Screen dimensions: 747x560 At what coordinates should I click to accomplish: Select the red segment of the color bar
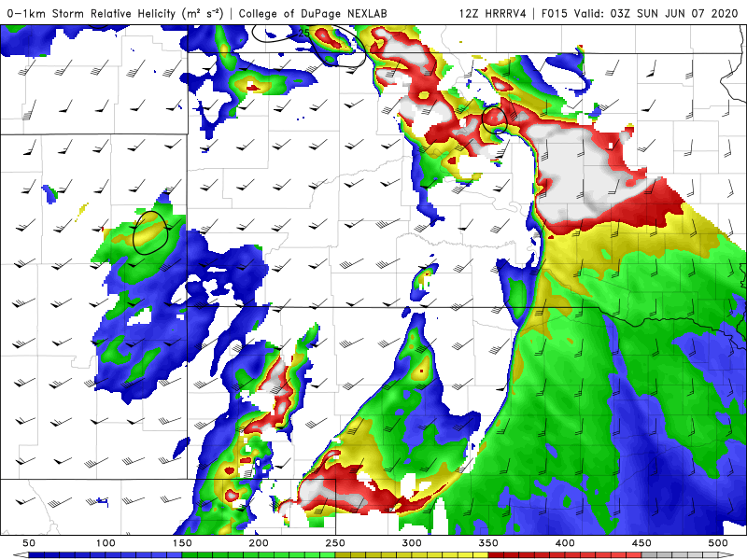tap(565, 555)
